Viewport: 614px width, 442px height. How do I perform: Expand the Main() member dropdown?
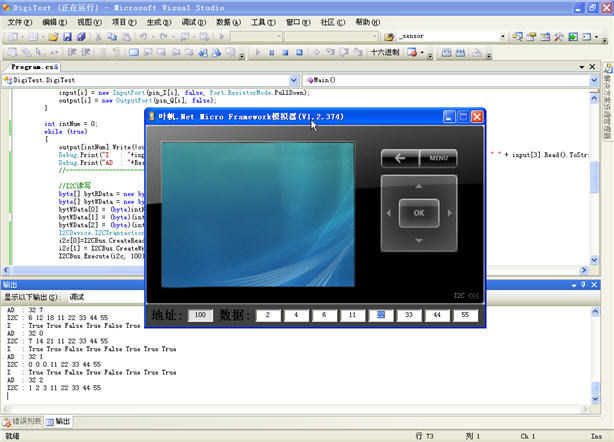tap(594, 80)
